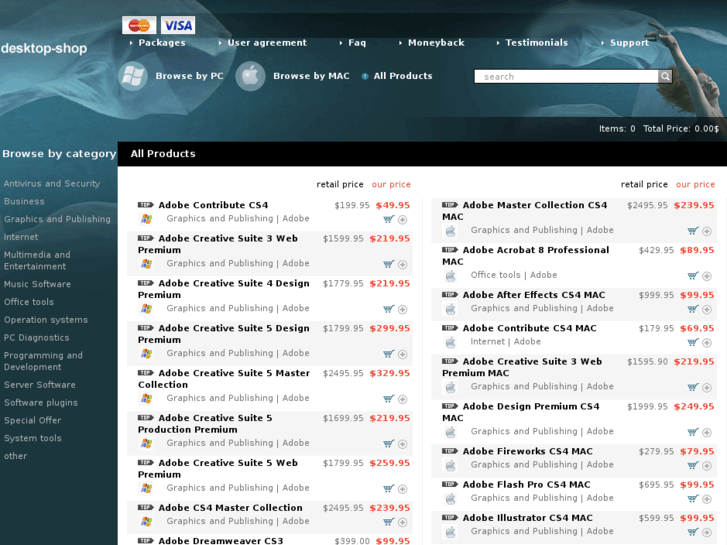Screen dimensions: 727x545
Task: Browse Programming and Development category
Action: point(43,361)
